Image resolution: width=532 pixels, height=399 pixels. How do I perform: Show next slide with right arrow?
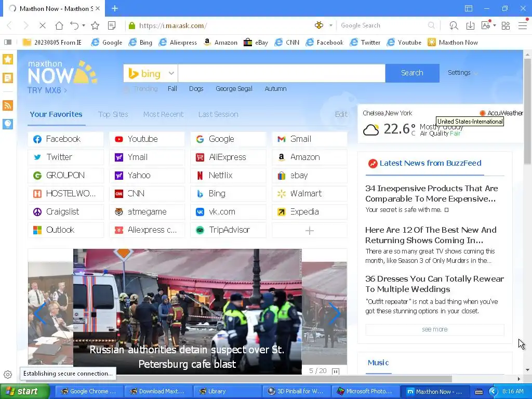pos(334,313)
